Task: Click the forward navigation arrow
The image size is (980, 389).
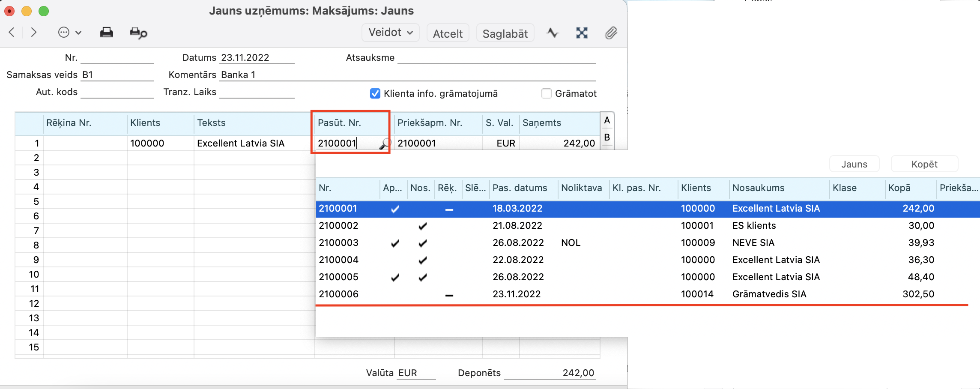Action: tap(34, 33)
